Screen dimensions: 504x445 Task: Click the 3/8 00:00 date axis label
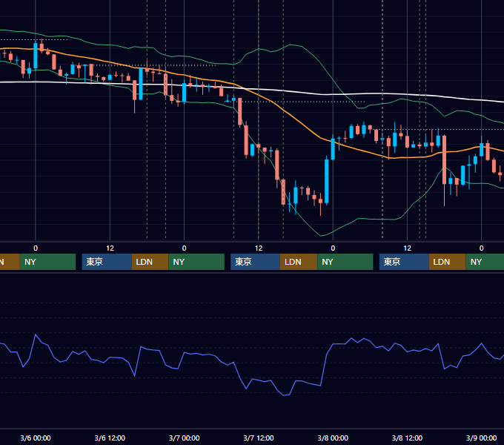coord(333,438)
